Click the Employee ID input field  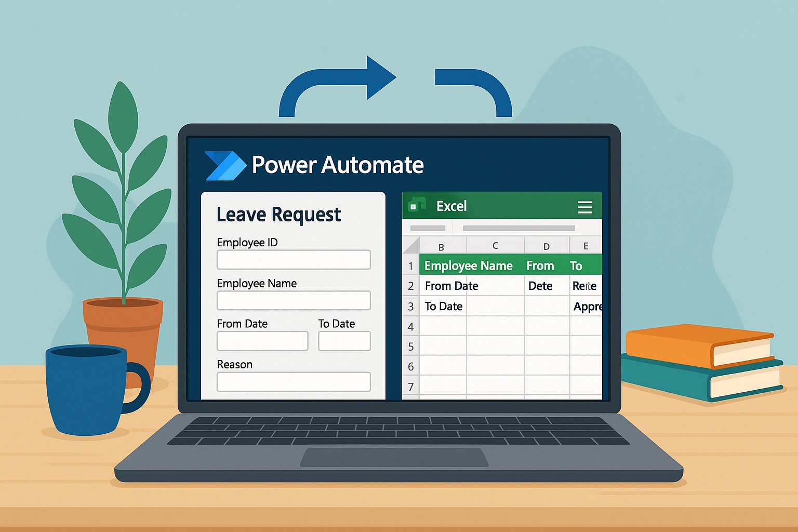pyautogui.click(x=294, y=260)
